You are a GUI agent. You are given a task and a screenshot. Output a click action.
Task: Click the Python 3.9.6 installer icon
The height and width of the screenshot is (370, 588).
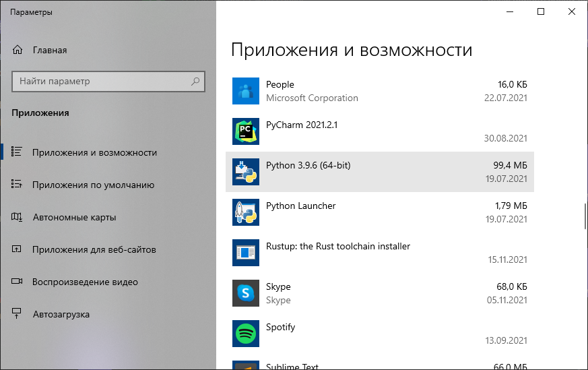246,172
